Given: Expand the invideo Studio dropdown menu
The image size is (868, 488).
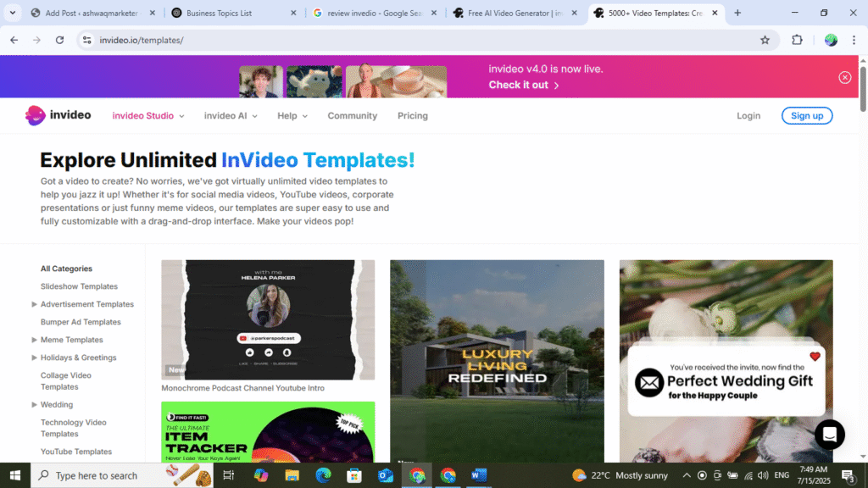Looking at the screenshot, I should 147,116.
